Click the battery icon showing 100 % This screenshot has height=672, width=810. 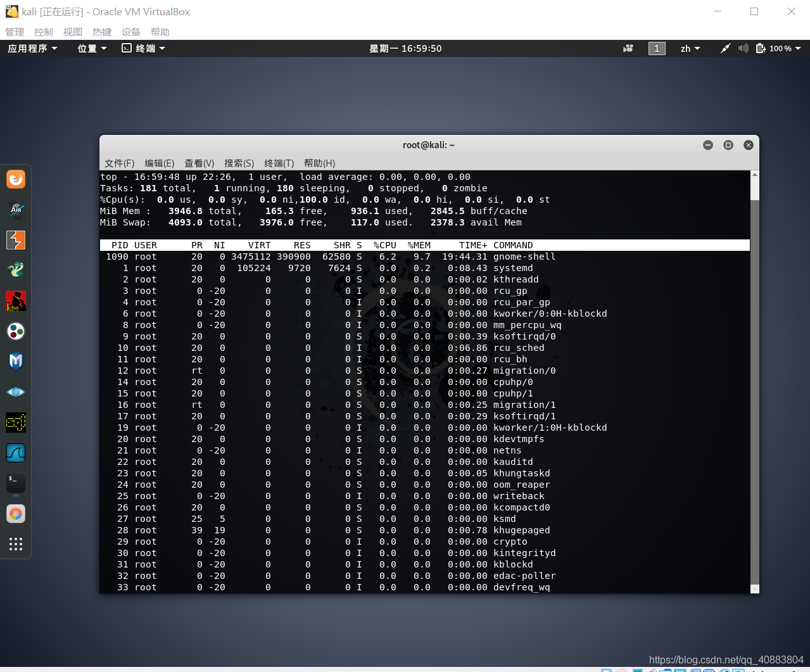(x=761, y=48)
